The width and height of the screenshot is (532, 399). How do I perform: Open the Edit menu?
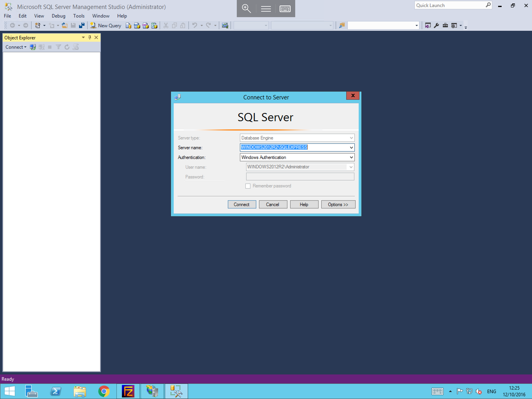click(23, 16)
